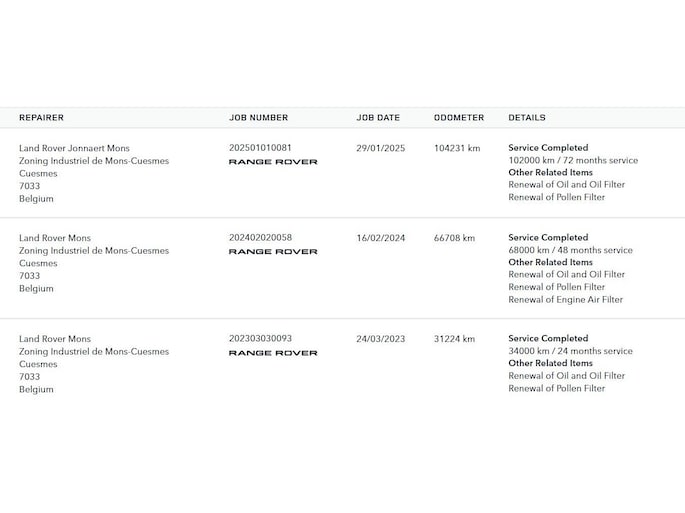The image size is (685, 513).
Task: Select the 104231 km odometer reading
Action: tap(457, 148)
